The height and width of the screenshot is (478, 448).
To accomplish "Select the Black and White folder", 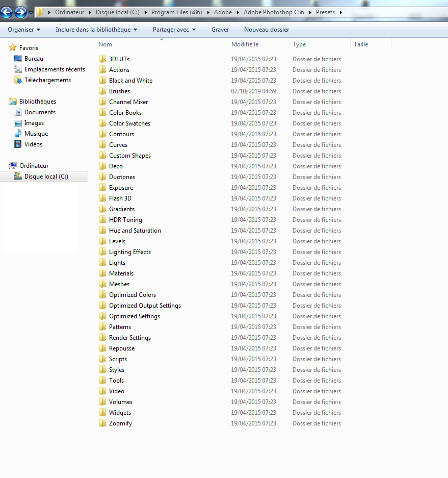I will 130,81.
